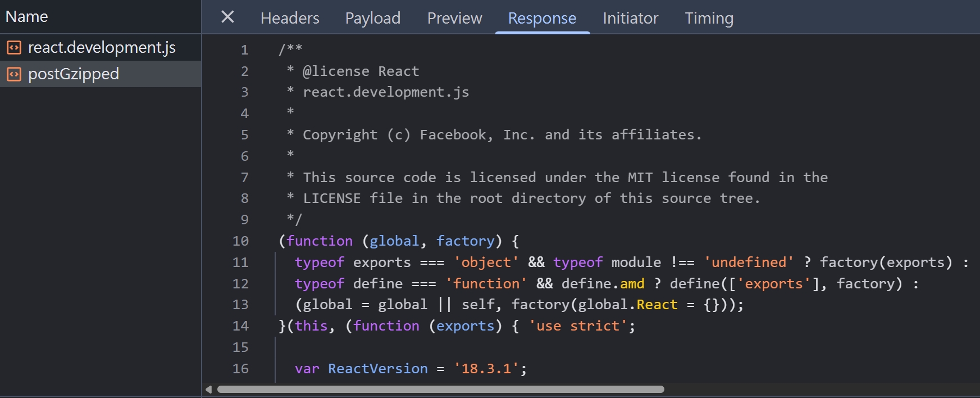Click the '18.3.1' version string
Screen dimensions: 980x398
(486, 369)
